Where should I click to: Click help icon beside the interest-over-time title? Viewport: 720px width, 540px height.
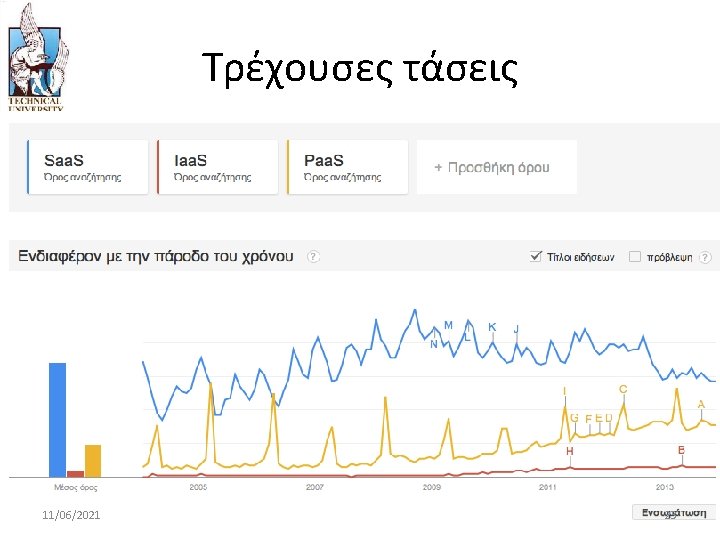[313, 257]
